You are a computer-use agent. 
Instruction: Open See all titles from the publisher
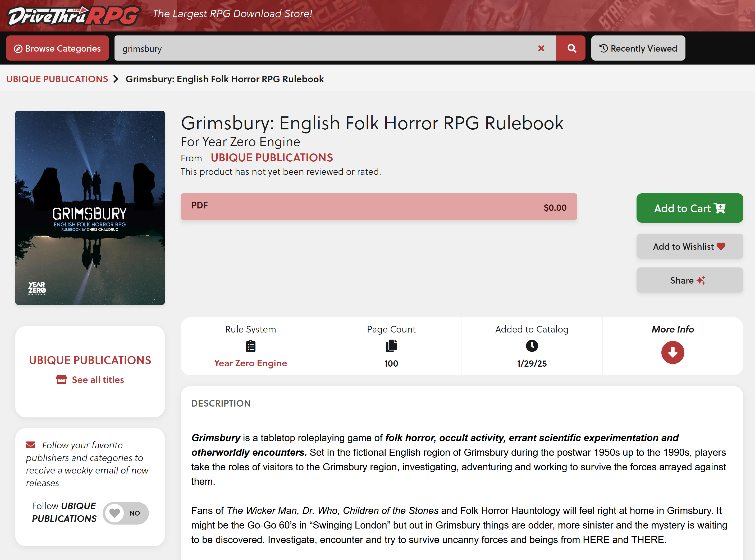tap(90, 380)
